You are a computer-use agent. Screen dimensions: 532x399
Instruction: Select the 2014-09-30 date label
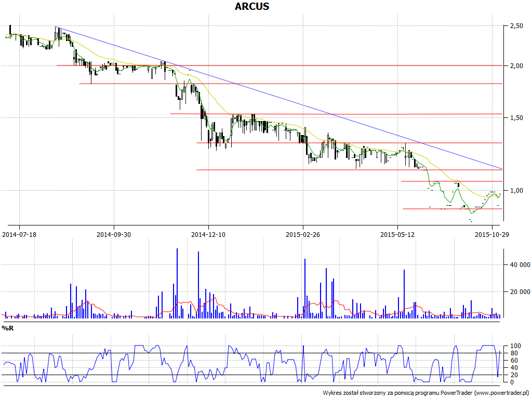pyautogui.click(x=114, y=234)
